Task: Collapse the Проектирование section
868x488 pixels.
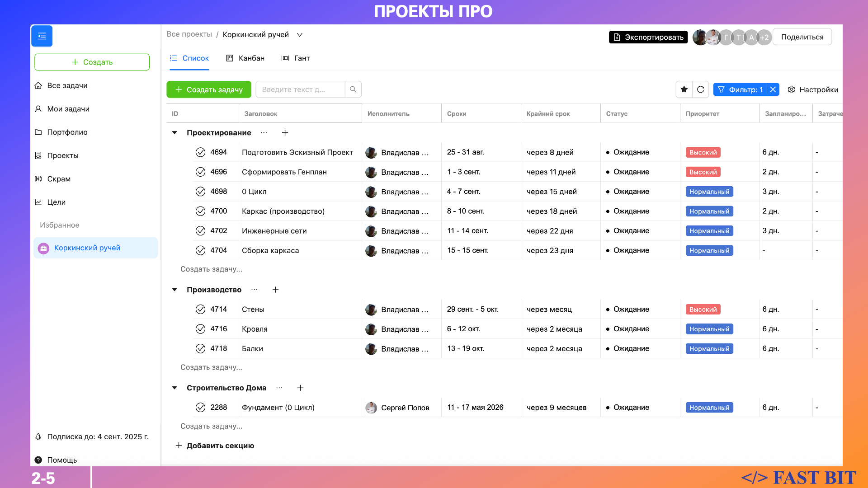Action: pos(175,133)
